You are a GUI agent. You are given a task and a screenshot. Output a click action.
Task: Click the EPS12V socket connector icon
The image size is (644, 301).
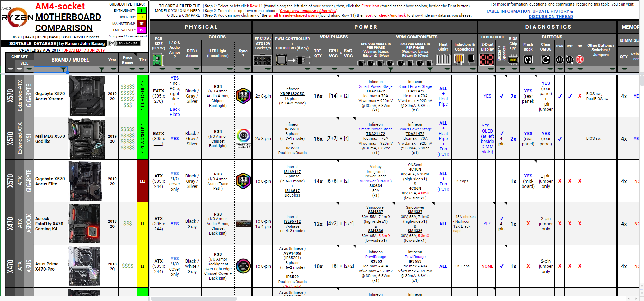pos(263,61)
